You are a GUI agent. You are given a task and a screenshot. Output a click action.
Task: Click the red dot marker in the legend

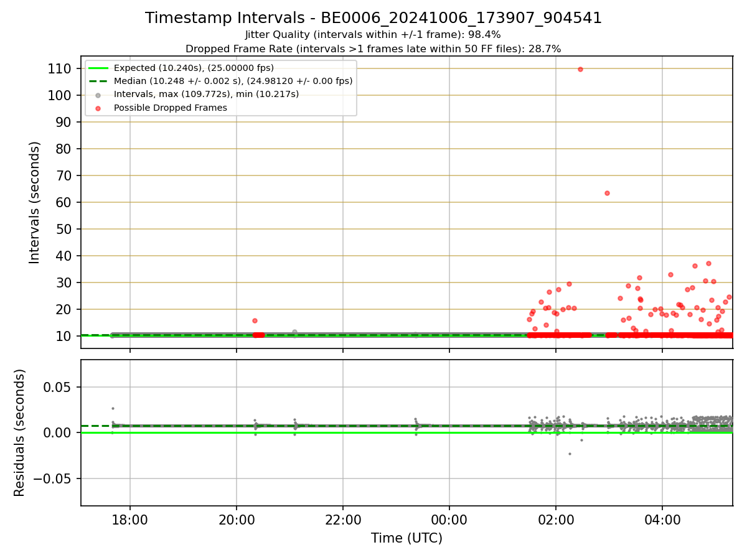pos(98,108)
